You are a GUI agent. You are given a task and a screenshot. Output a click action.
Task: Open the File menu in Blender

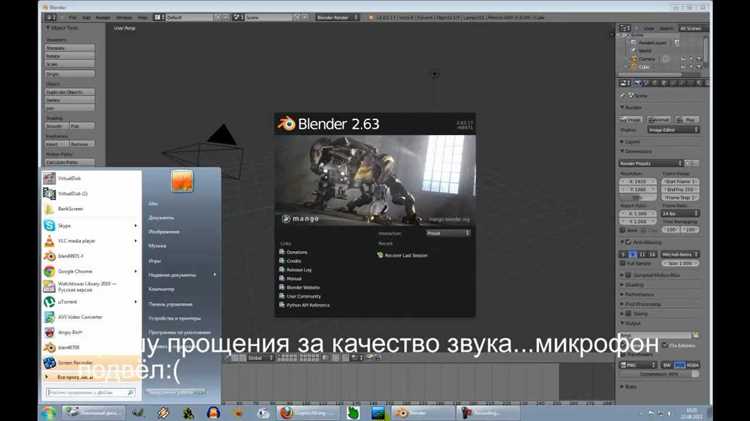pyautogui.click(x=72, y=17)
